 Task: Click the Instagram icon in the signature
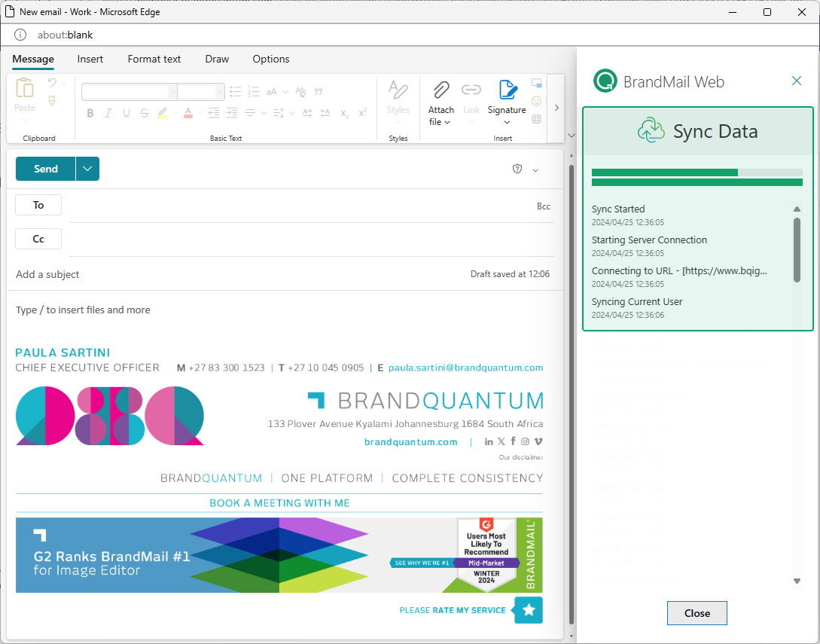525,441
